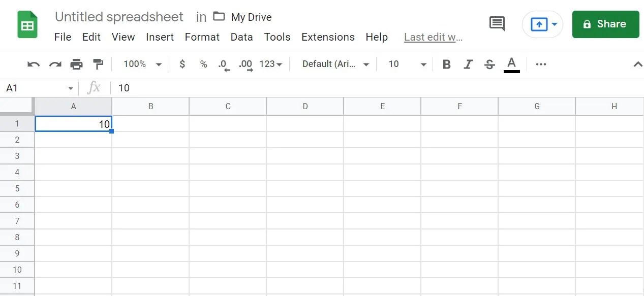
Task: Select the Paint format tool
Action: click(x=98, y=64)
